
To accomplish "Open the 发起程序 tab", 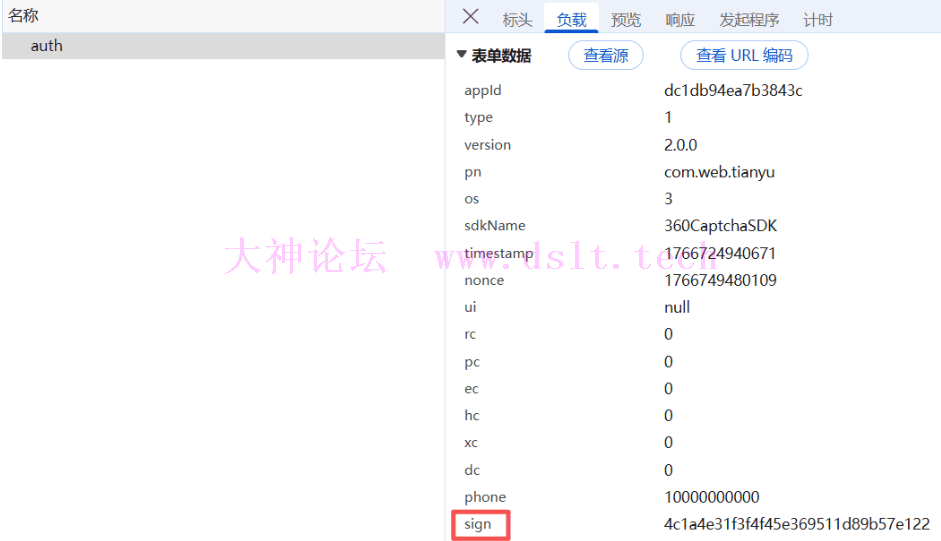I will pyautogui.click(x=749, y=20).
